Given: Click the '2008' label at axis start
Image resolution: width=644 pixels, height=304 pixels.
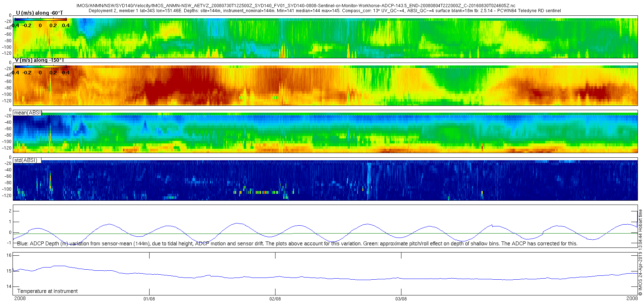Looking at the screenshot, I should 20,298.
